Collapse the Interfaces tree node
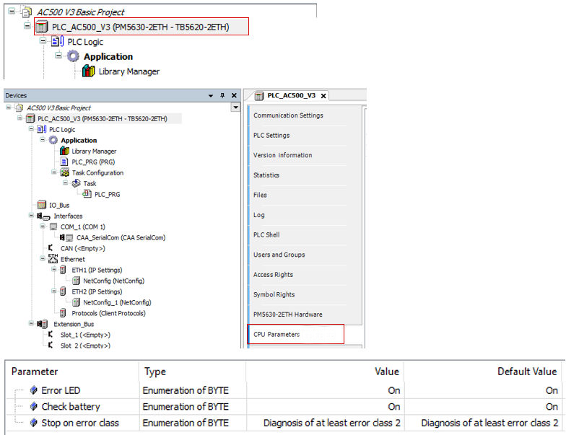The width and height of the screenshot is (566, 435). pos(31,216)
